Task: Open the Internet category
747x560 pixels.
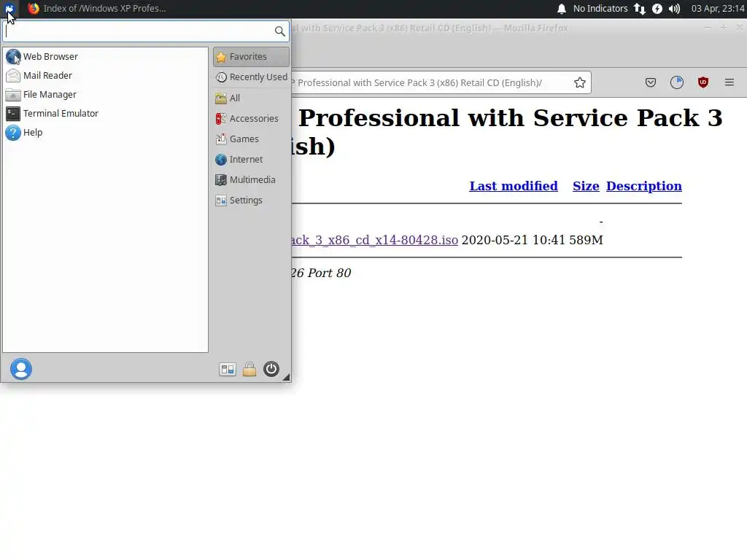Action: [x=251, y=160]
